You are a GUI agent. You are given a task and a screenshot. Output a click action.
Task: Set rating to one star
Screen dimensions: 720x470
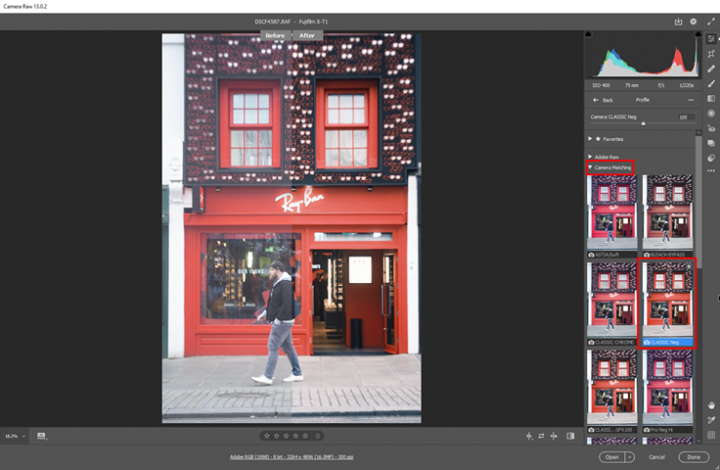[267, 436]
